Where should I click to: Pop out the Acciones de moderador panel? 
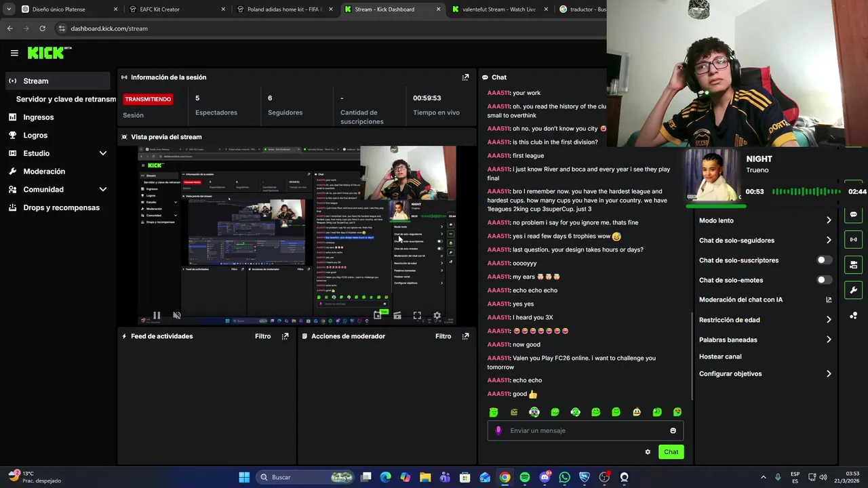click(465, 336)
